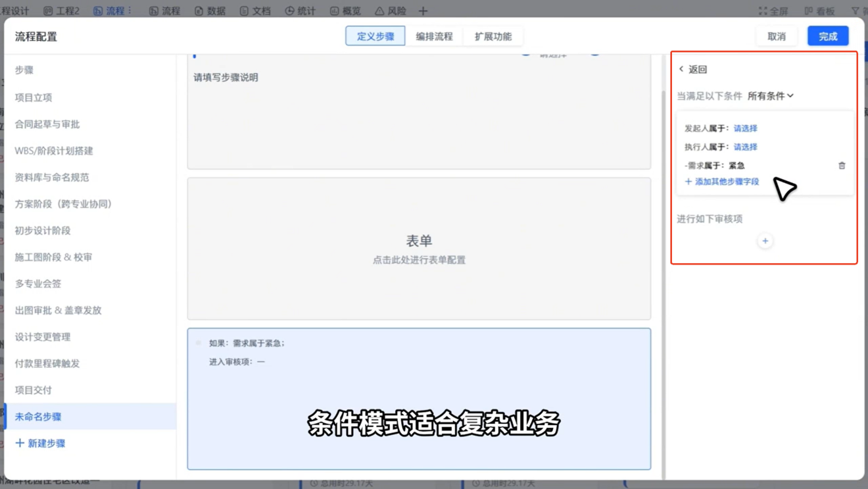Select the 付款里程碑触发 step
Screen dimensions: 868x489
click(90, 363)
